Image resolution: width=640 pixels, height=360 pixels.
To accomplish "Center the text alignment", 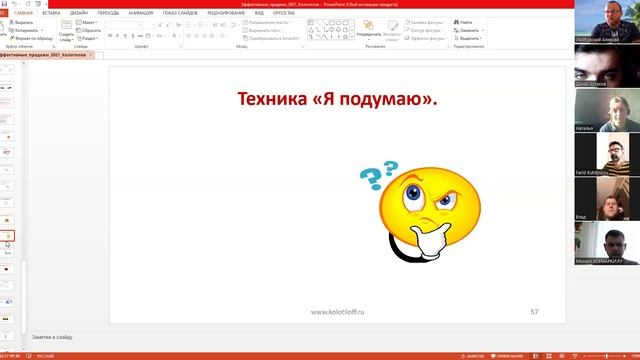I will click(x=196, y=36).
